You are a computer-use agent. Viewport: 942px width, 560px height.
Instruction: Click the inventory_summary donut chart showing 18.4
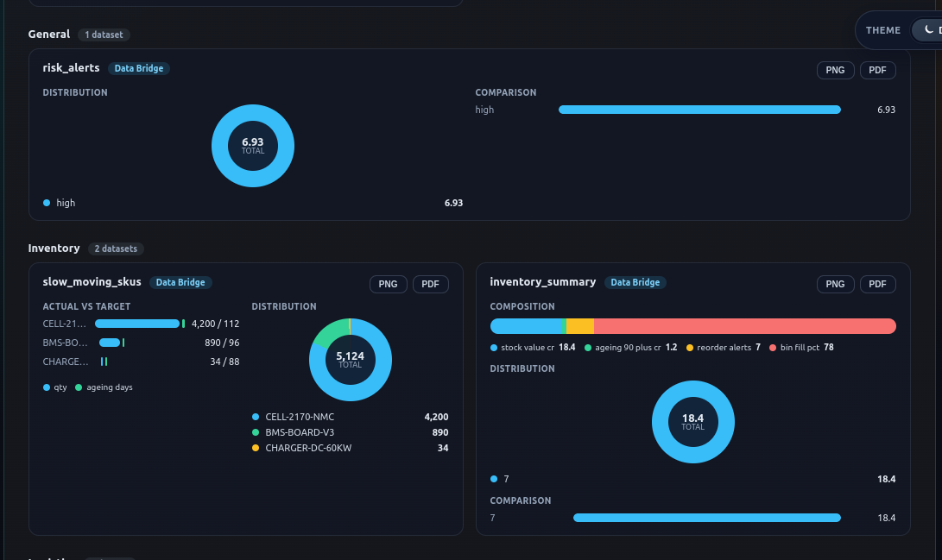click(x=692, y=422)
